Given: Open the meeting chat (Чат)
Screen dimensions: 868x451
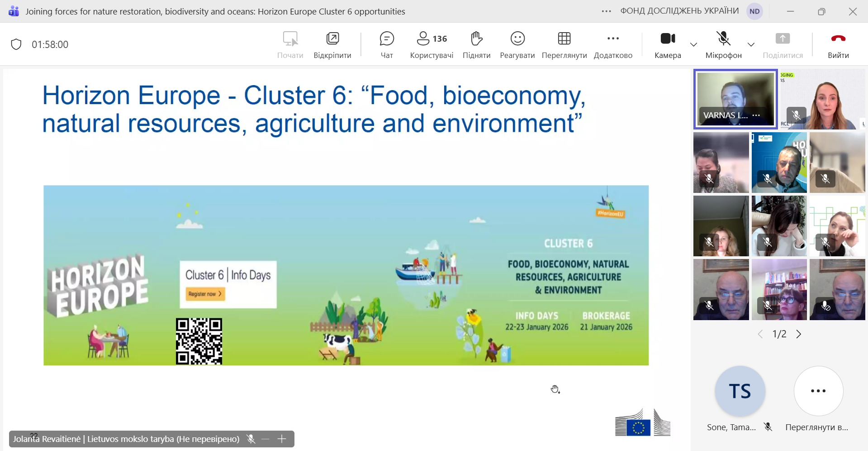Looking at the screenshot, I should tap(387, 44).
